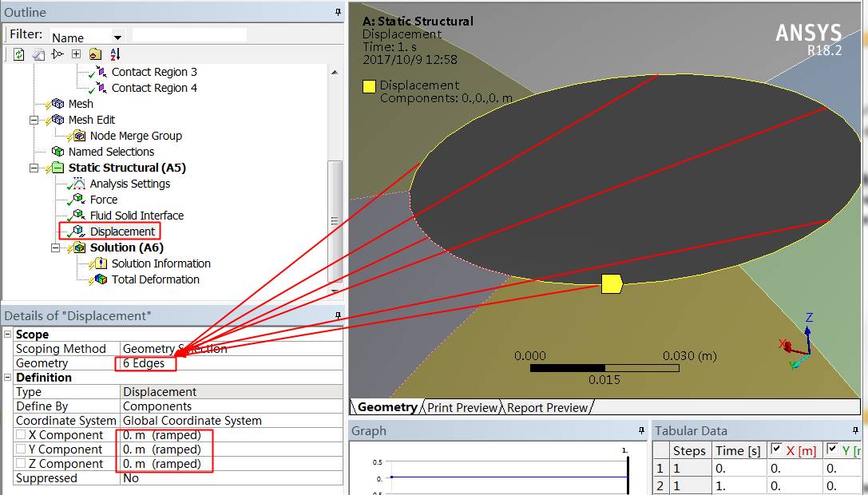Click the Suppressed 'No' value
Viewport: 868px width, 495px height.
pos(131,478)
